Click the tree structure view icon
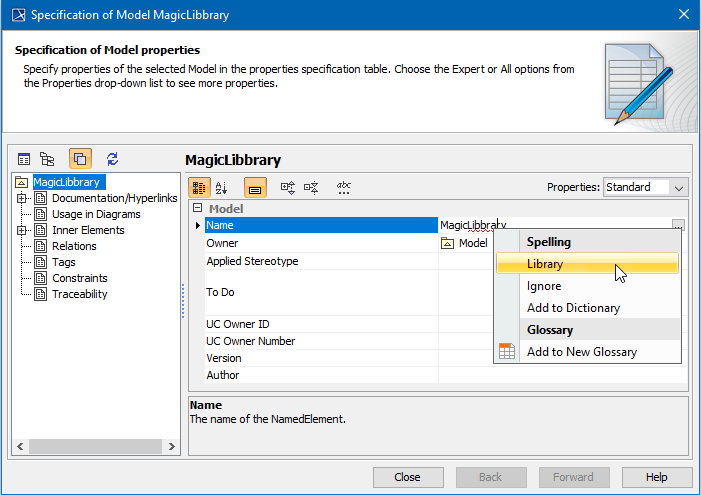Image resolution: width=701 pixels, height=495 pixels. [x=47, y=159]
